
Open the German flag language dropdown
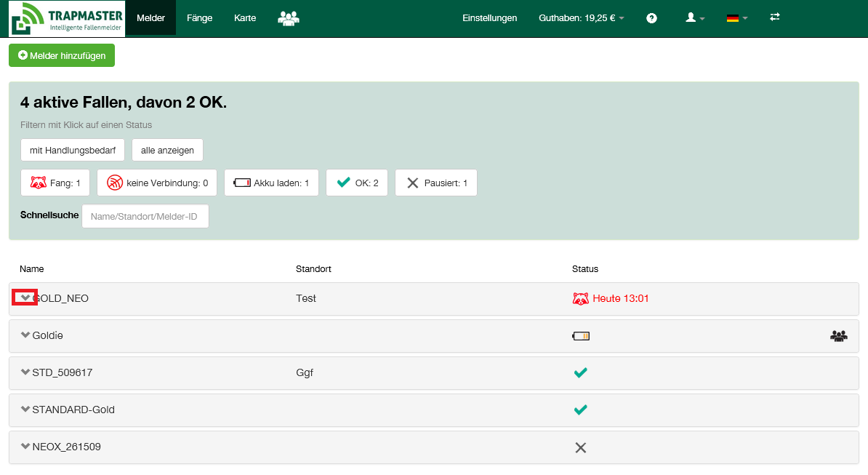coord(736,18)
